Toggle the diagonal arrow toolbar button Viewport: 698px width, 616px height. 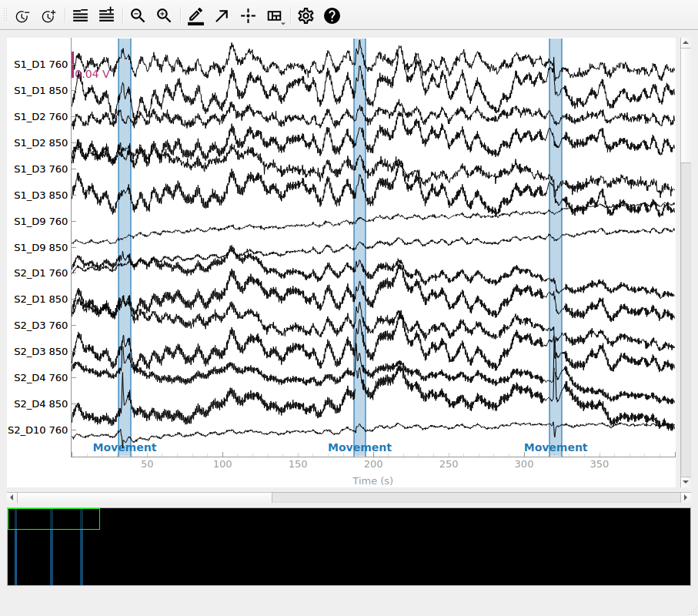(222, 15)
